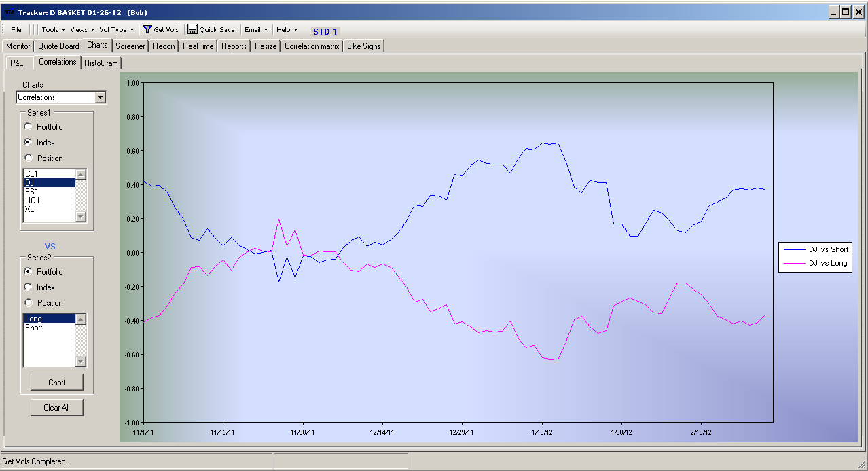Select the main Charts tab
Image resolution: width=868 pixels, height=471 pixels.
click(x=97, y=45)
